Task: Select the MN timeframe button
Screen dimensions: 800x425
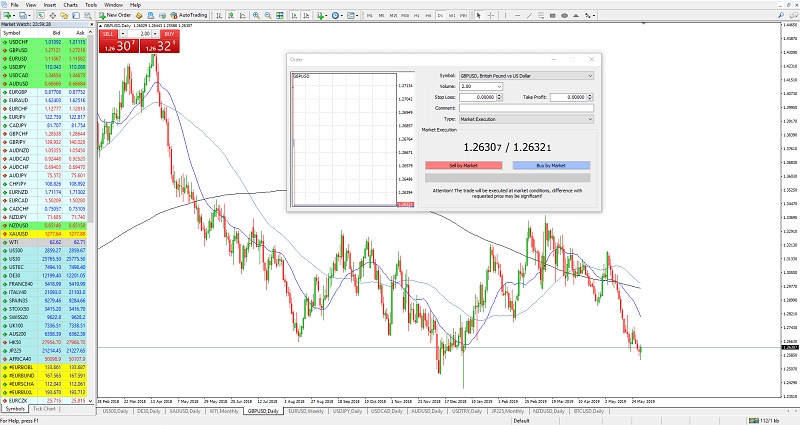Action: (x=463, y=15)
